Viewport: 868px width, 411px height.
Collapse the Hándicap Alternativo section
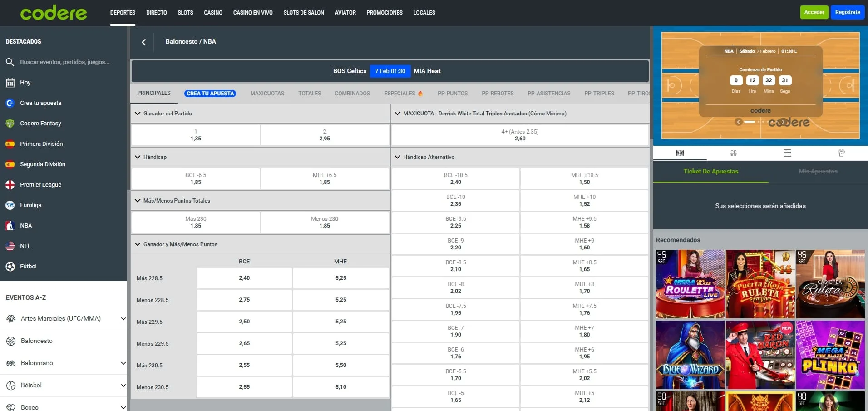398,157
